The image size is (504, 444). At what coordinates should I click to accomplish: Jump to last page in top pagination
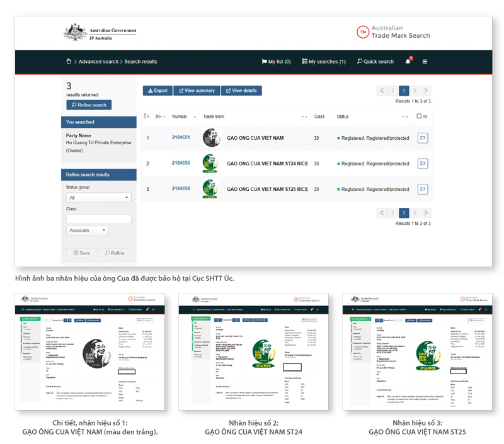coord(426,91)
